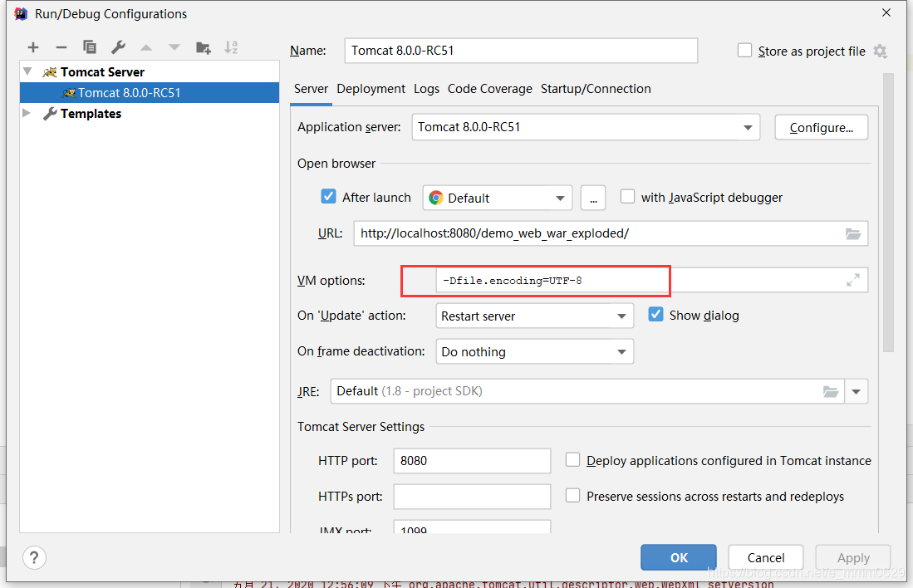Select Tomcat 8.0.0-RC51 in the tree
The width and height of the screenshot is (913, 588).
(150, 92)
